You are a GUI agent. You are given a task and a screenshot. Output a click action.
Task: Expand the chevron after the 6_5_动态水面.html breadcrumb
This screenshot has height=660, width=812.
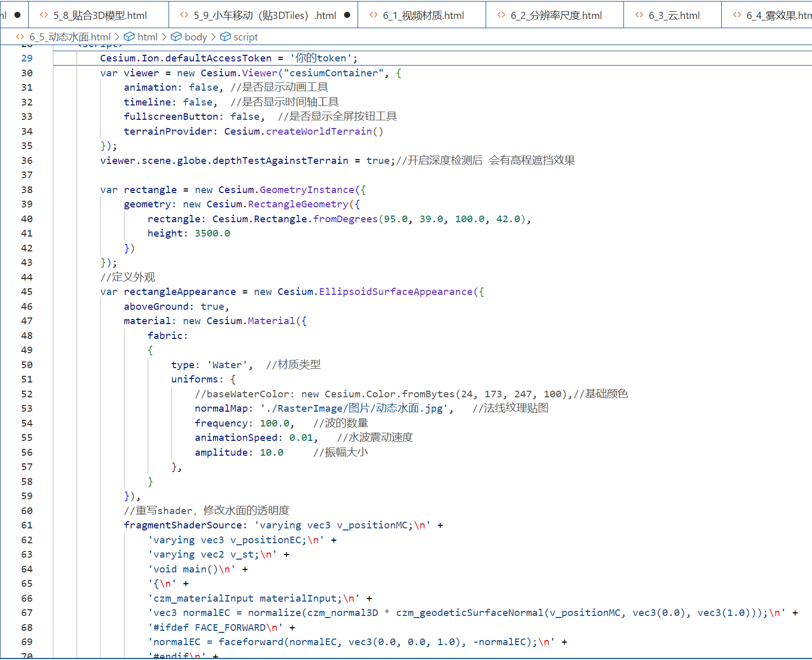tap(117, 37)
